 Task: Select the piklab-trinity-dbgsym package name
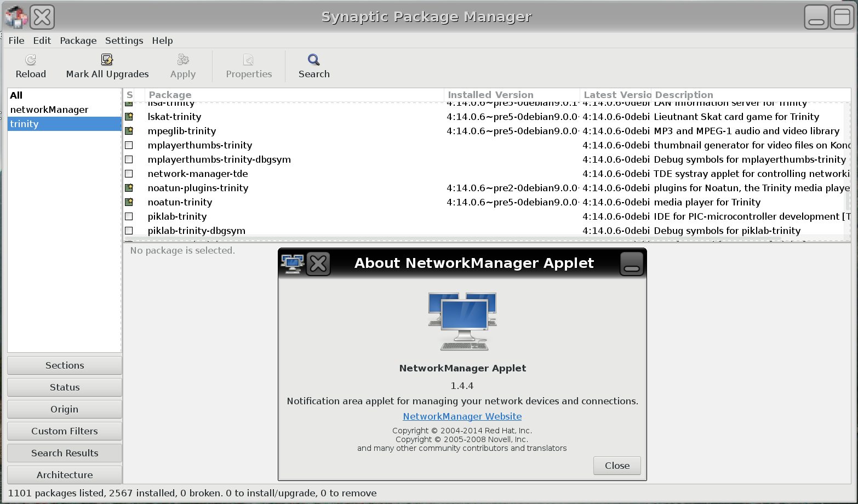(196, 231)
